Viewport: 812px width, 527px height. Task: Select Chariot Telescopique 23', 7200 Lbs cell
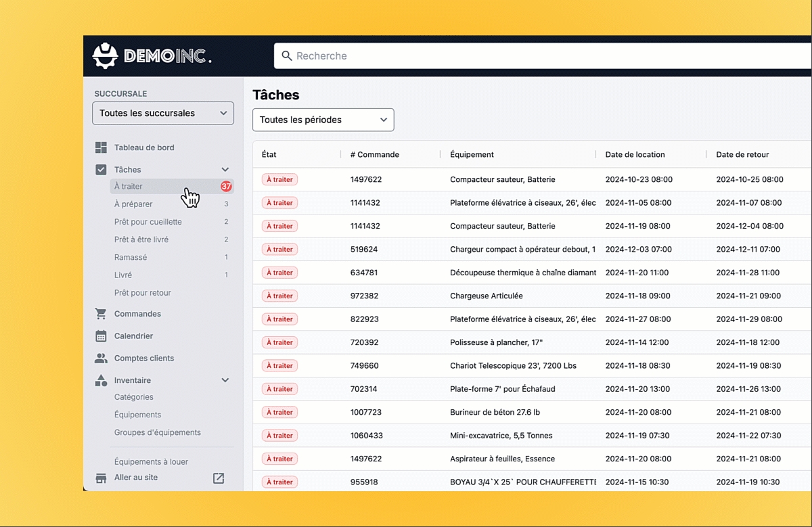pos(514,366)
